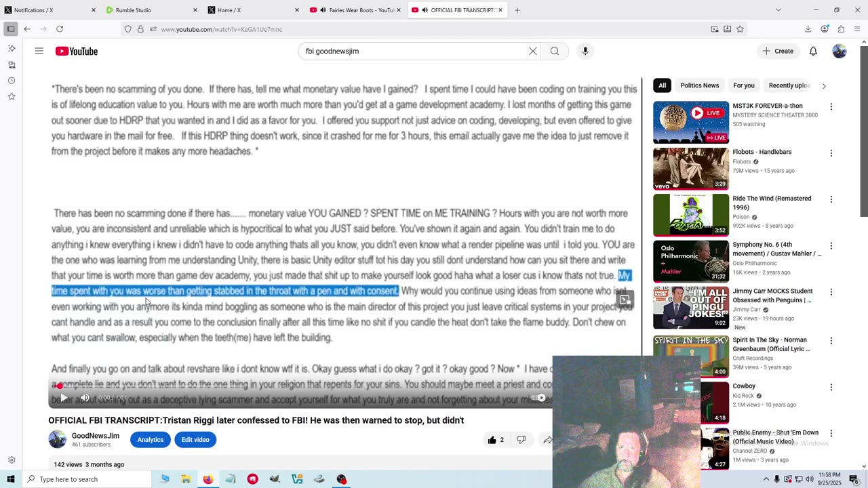
Task: Click the Edit video button
Action: click(195, 440)
